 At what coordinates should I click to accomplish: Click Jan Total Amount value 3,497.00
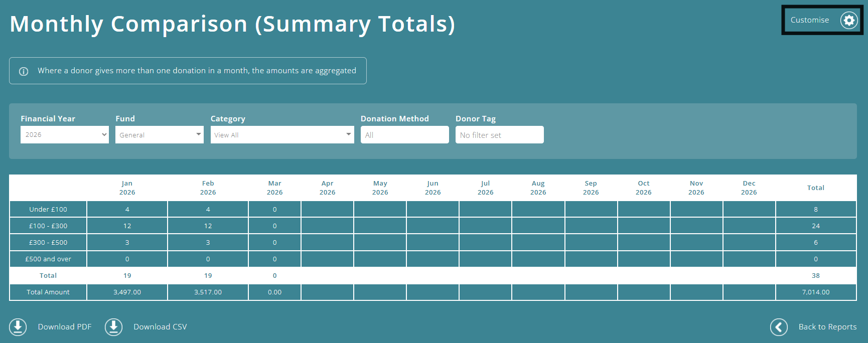point(127,292)
